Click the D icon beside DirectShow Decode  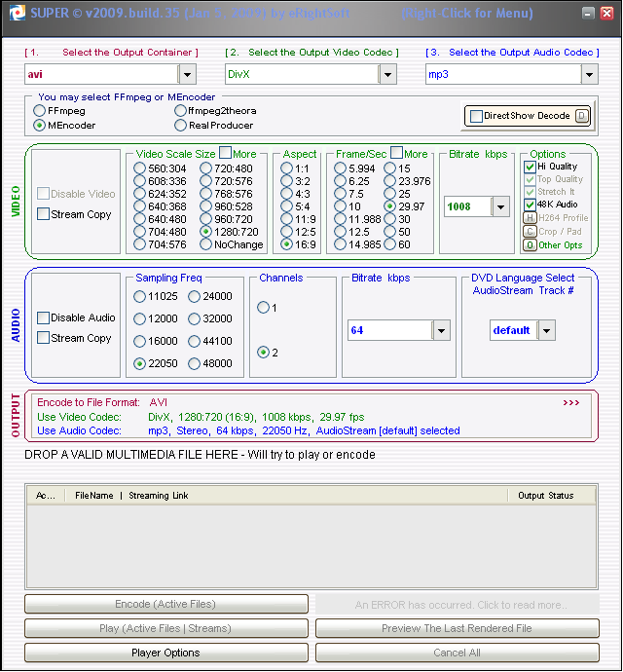pos(582,116)
